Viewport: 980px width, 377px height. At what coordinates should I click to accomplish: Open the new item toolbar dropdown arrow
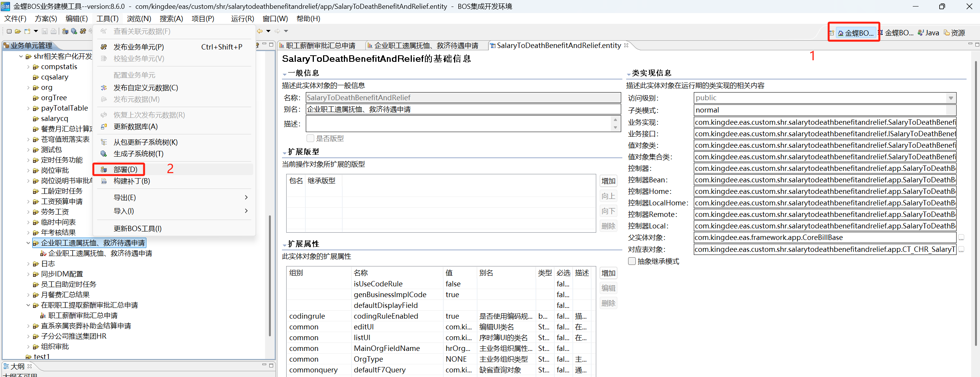tap(36, 31)
